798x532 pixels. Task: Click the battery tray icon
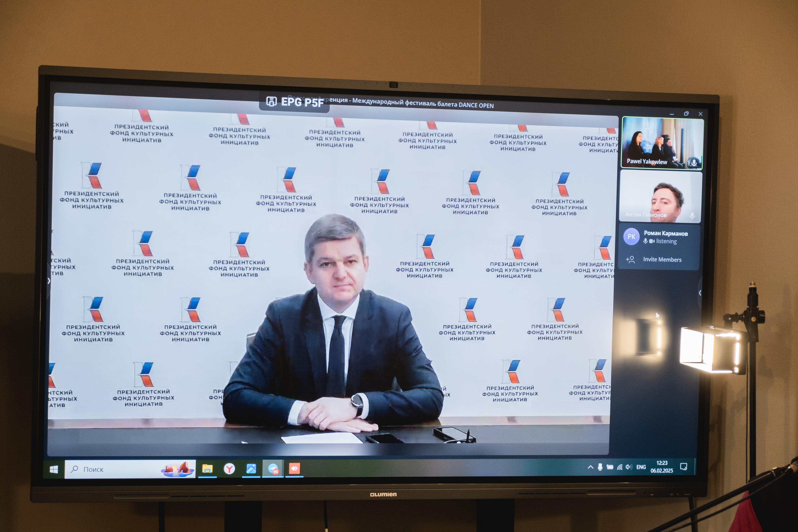coord(610,467)
